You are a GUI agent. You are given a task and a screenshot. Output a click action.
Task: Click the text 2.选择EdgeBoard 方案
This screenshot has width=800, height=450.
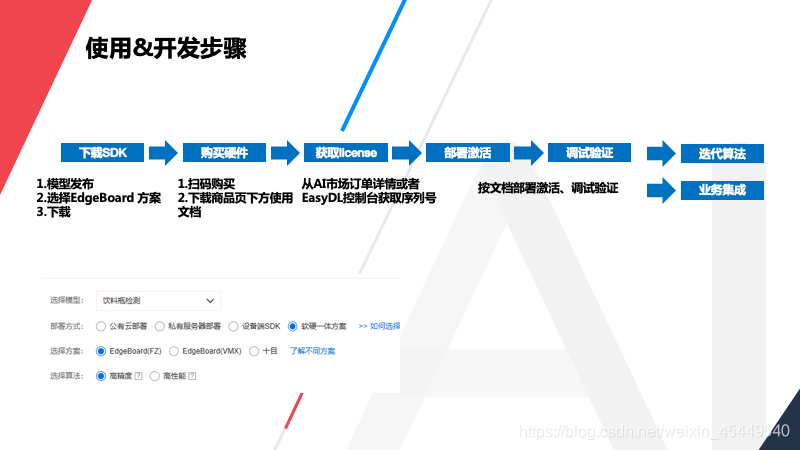pyautogui.click(x=98, y=198)
